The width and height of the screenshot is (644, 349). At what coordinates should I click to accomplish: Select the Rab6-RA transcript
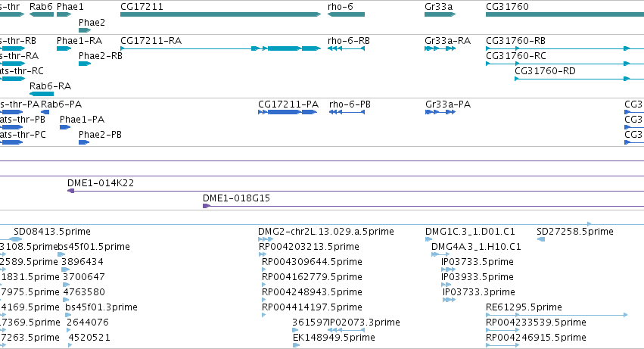[x=42, y=94]
